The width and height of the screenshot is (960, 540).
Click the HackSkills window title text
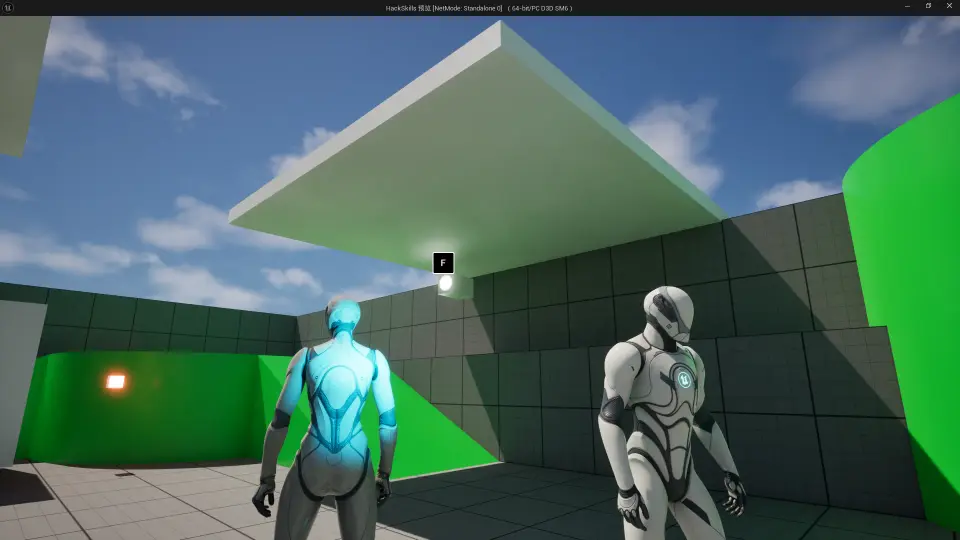[x=479, y=8]
